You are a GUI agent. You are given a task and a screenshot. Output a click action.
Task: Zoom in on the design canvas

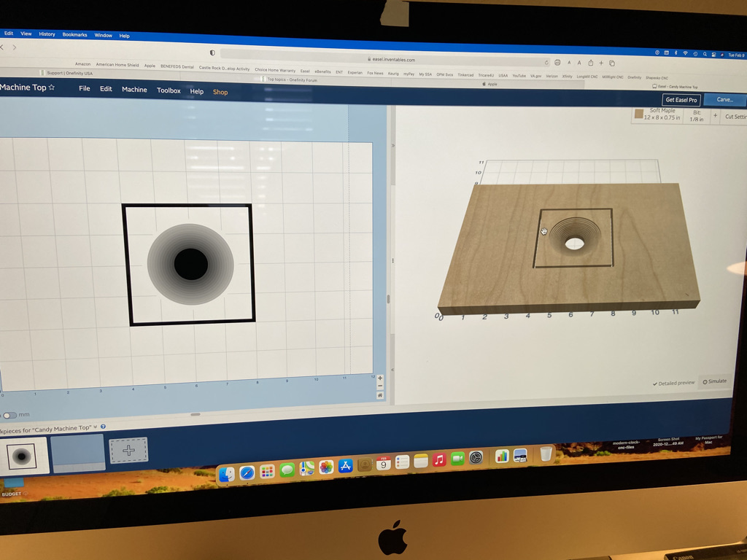pyautogui.click(x=380, y=378)
